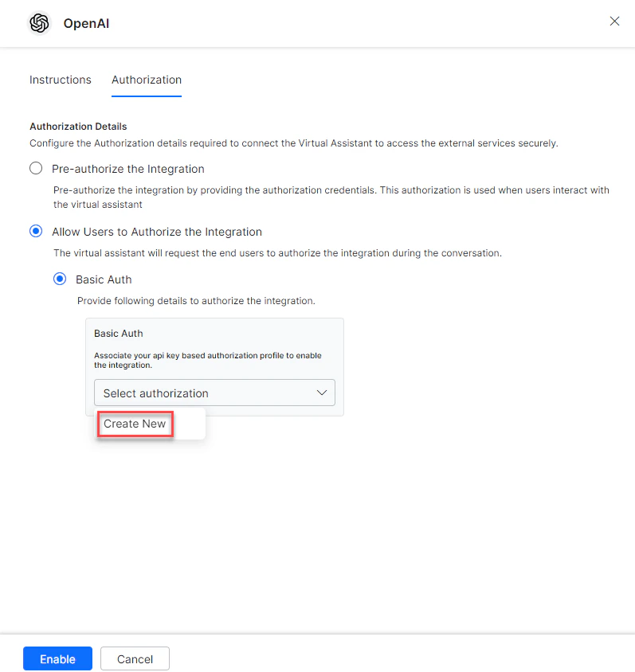The width and height of the screenshot is (635, 672).
Task: Click the Authorization Details heading
Action: [x=77, y=126]
